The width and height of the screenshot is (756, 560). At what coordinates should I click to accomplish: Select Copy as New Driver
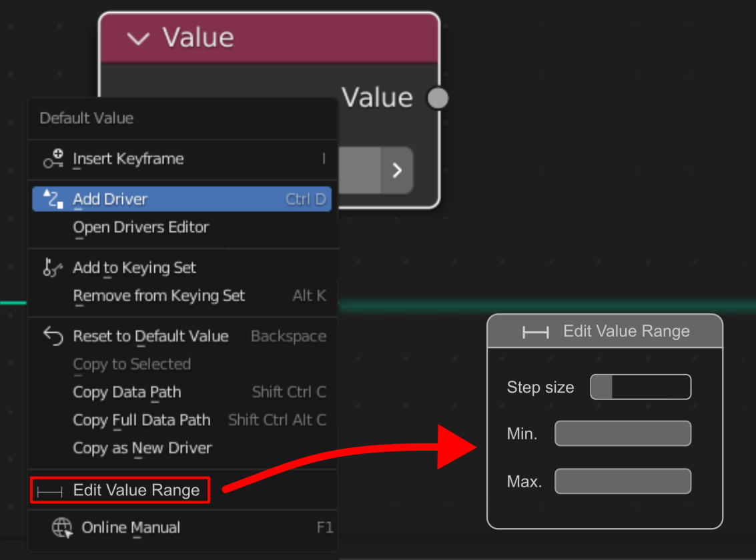click(x=181, y=448)
